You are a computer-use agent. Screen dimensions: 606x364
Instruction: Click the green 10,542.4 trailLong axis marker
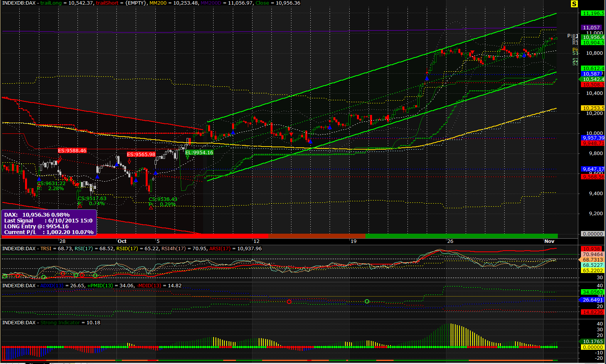click(x=592, y=79)
